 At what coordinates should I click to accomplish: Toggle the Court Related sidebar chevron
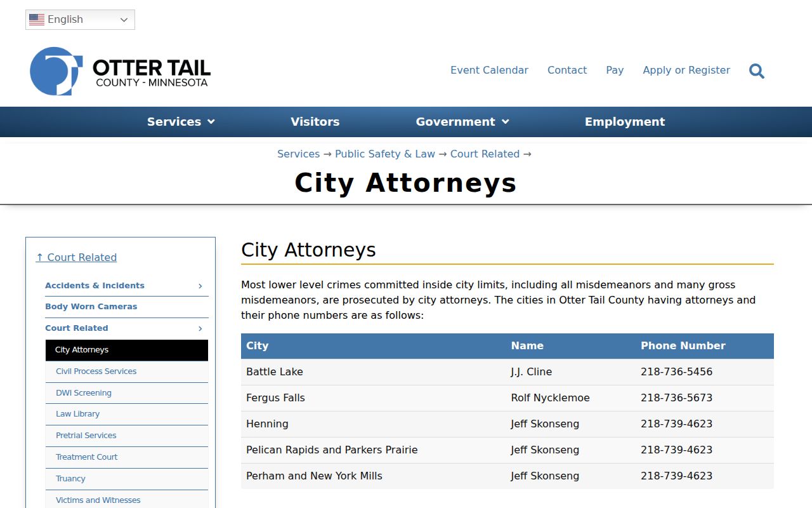pos(200,328)
